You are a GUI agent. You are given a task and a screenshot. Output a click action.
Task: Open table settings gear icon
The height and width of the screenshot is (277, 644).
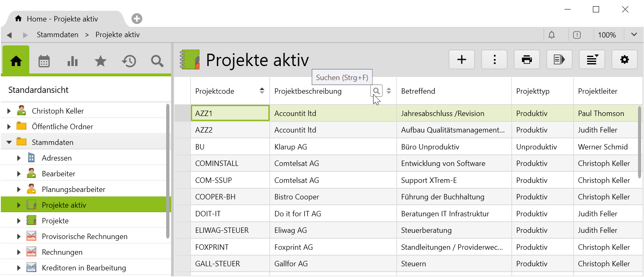point(625,60)
